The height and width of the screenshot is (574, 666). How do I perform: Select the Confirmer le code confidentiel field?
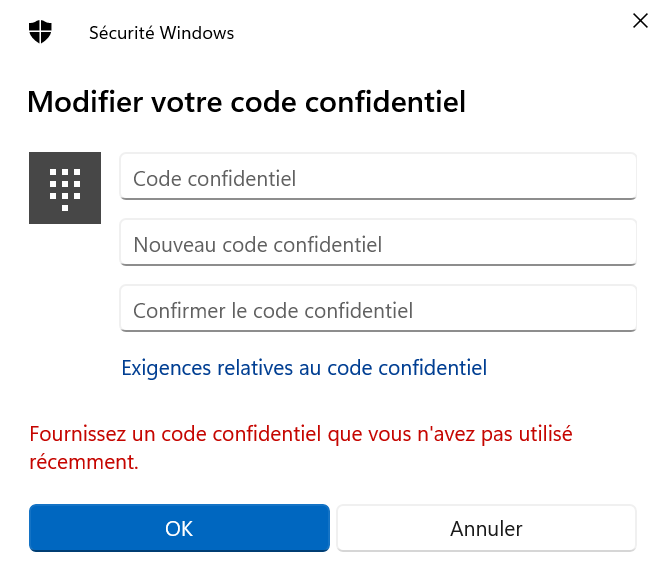[378, 310]
